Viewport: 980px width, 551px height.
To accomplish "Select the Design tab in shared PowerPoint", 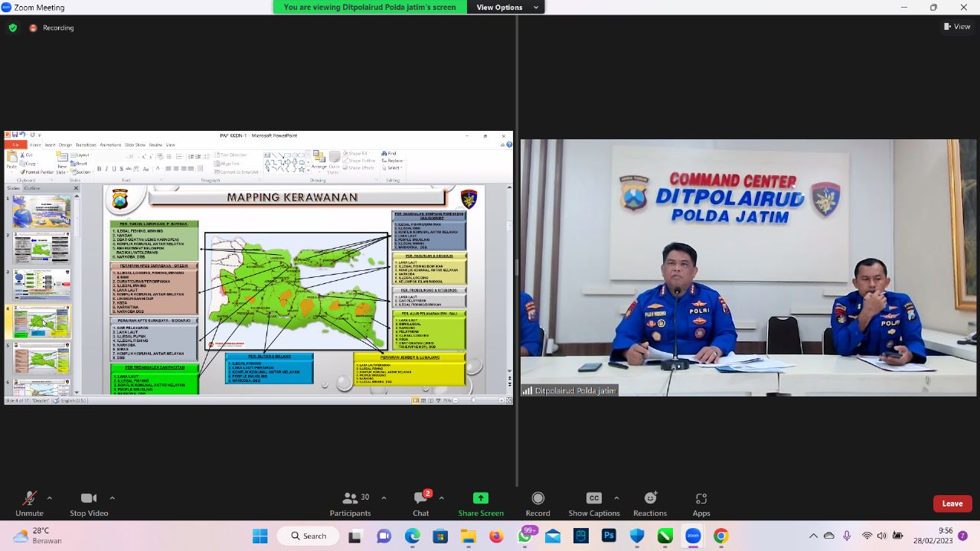I will (x=65, y=145).
